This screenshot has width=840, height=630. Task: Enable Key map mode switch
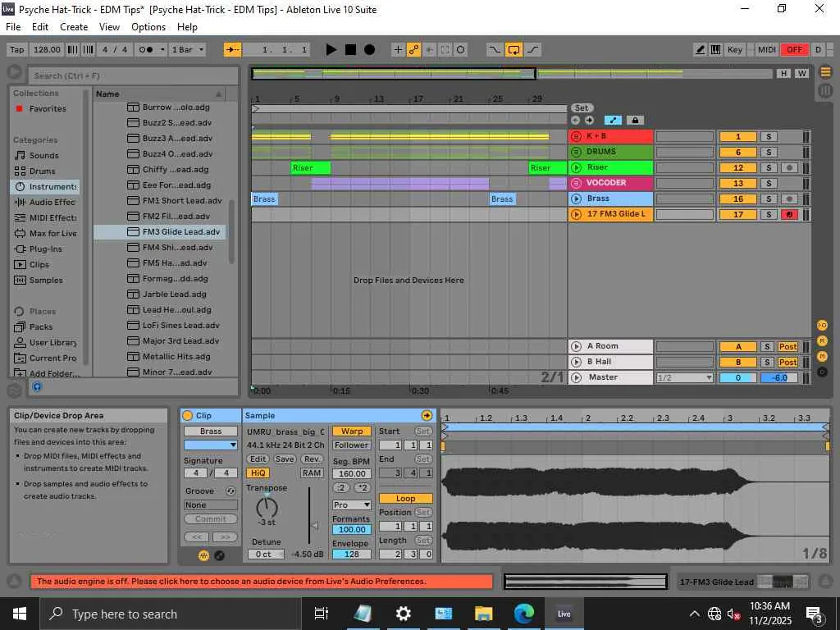[x=734, y=50]
